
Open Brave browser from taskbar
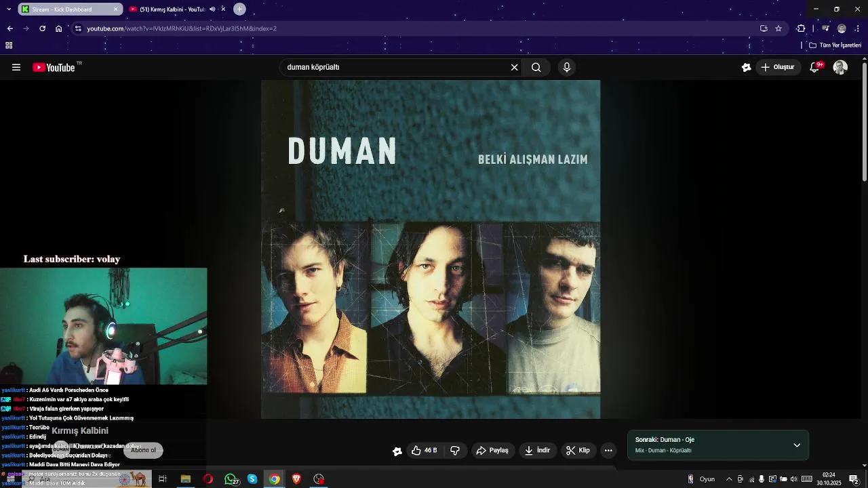296,479
